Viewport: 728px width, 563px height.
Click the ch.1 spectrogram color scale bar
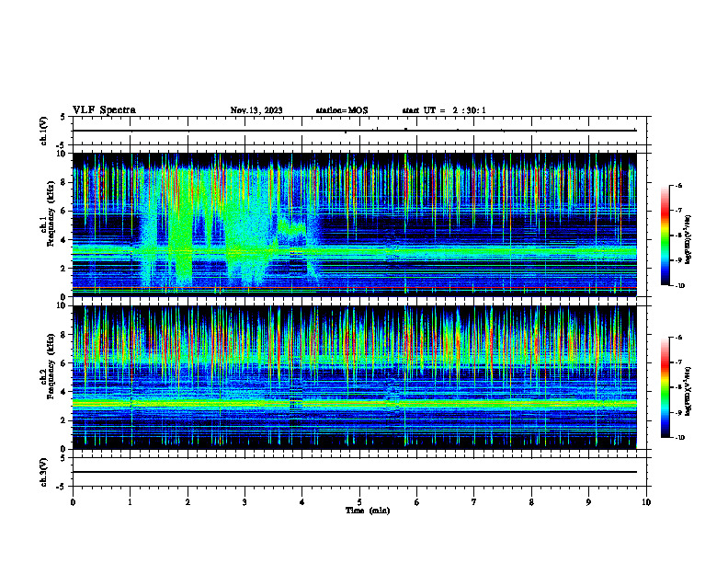click(x=665, y=236)
